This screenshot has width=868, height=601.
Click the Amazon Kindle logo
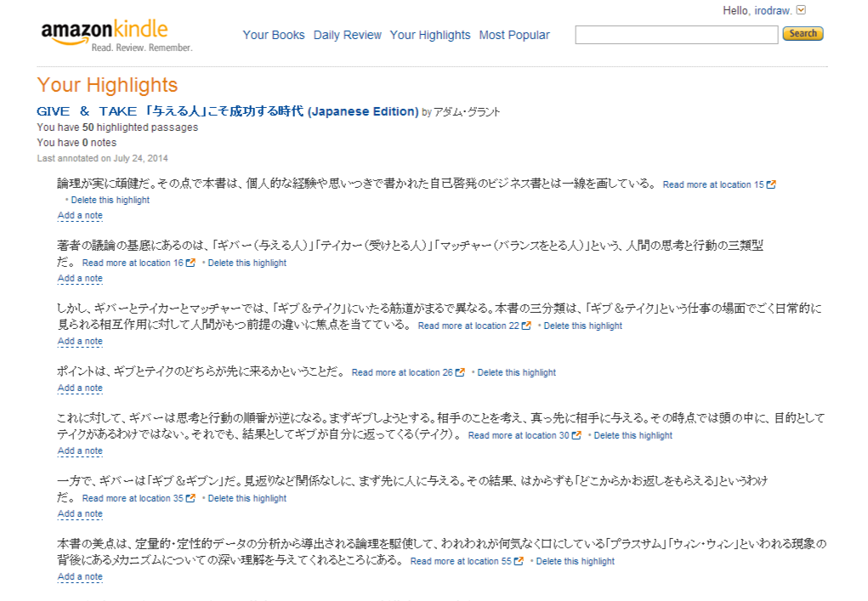click(105, 35)
